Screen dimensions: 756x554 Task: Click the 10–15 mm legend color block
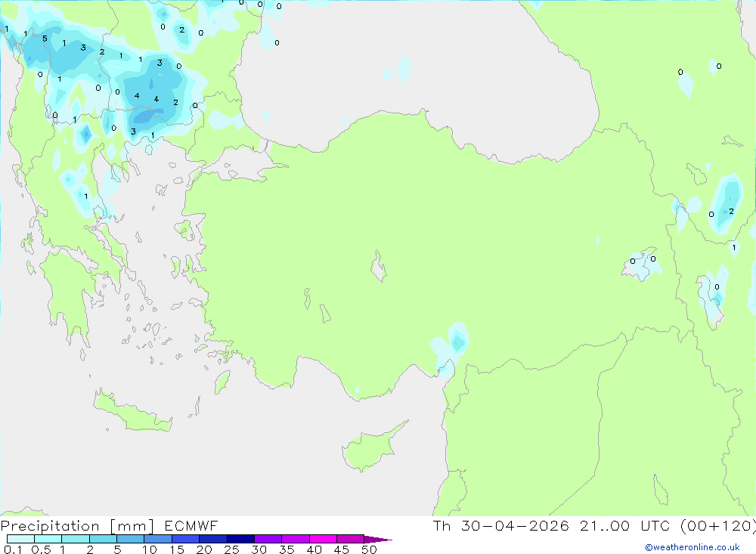click(x=158, y=539)
